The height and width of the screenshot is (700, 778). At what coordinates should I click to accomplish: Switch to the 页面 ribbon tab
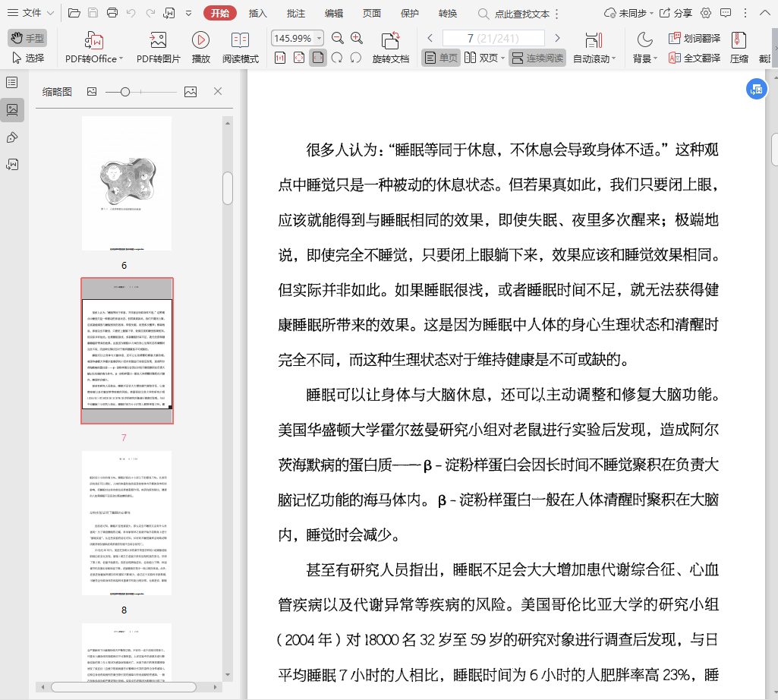pyautogui.click(x=372, y=14)
